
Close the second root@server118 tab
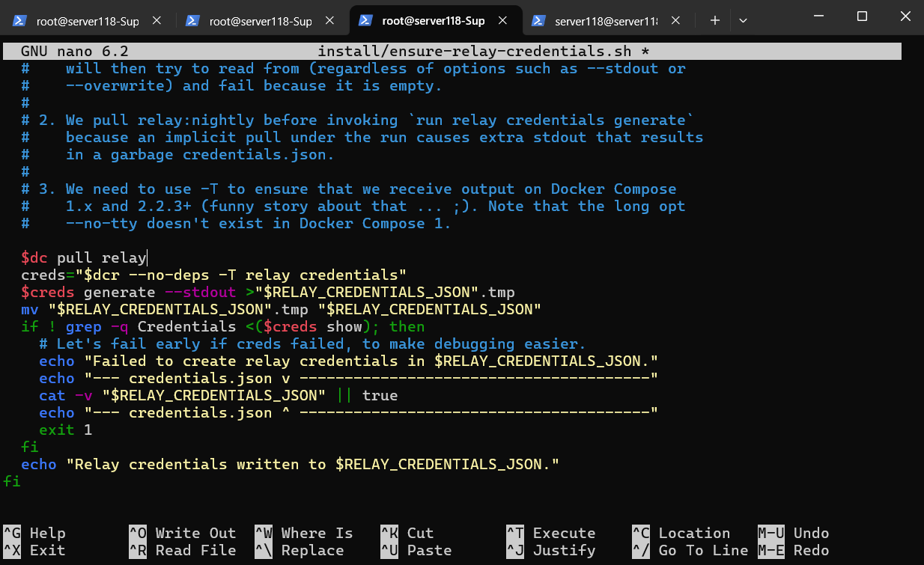point(329,21)
